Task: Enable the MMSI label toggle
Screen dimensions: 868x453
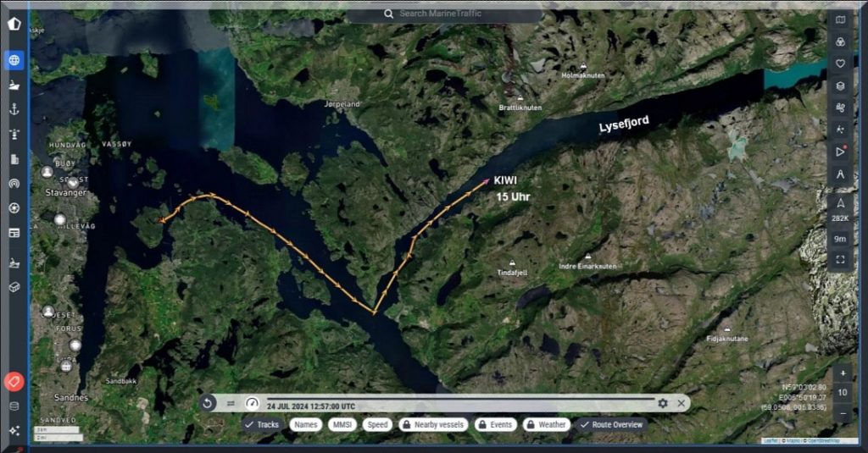Action: [342, 424]
